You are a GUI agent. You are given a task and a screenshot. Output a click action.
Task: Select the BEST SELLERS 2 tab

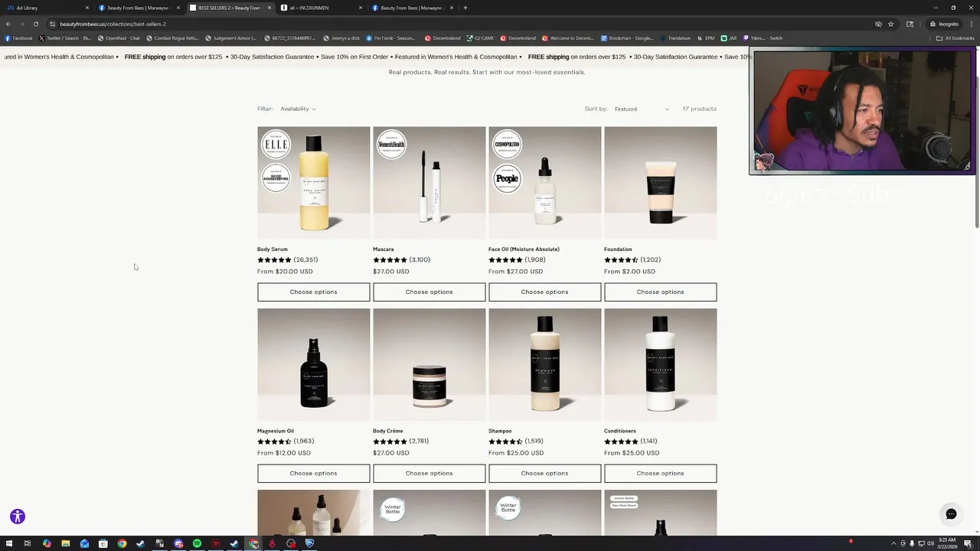230,8
